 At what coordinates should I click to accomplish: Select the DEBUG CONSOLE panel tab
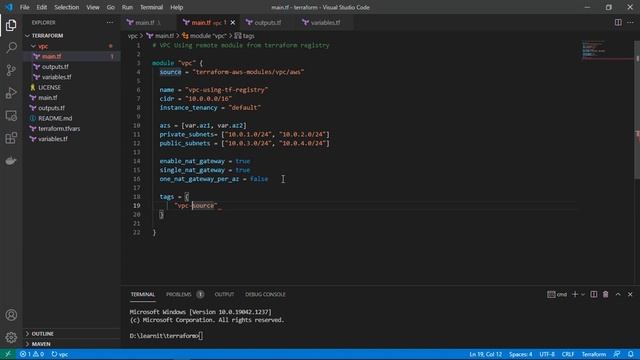click(265, 294)
